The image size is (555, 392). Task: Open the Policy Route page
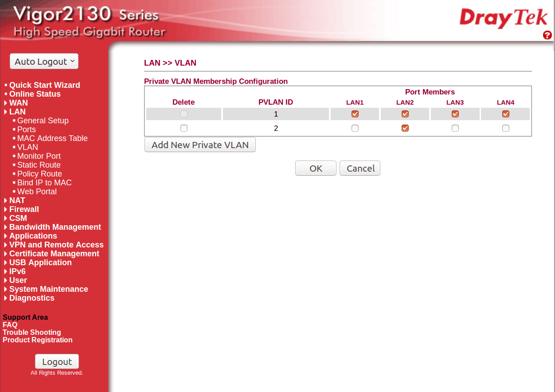click(39, 174)
